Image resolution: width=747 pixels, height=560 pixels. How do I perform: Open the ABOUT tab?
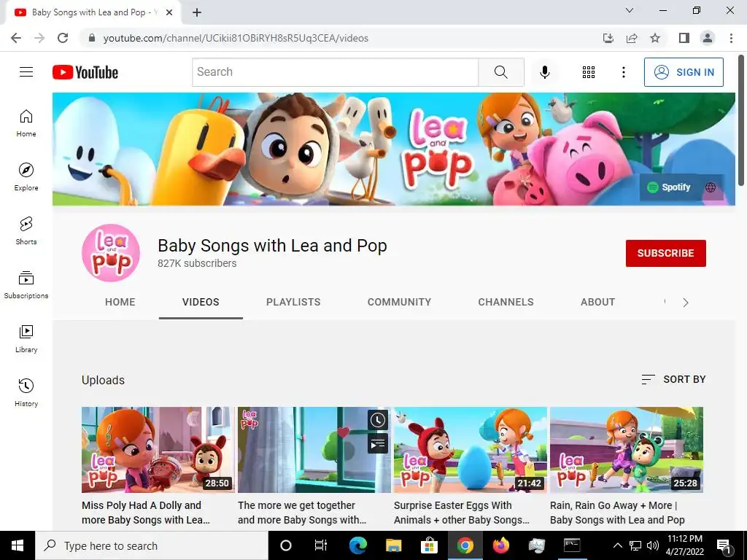(598, 302)
